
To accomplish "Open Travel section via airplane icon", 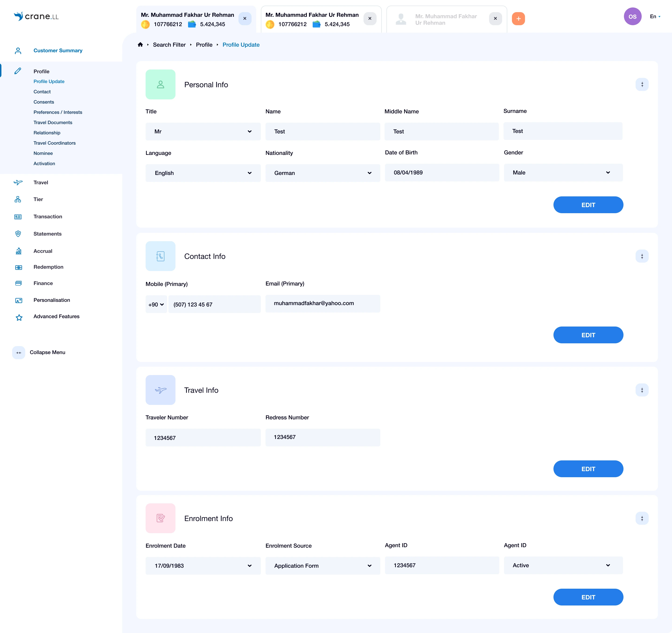I will click(18, 182).
